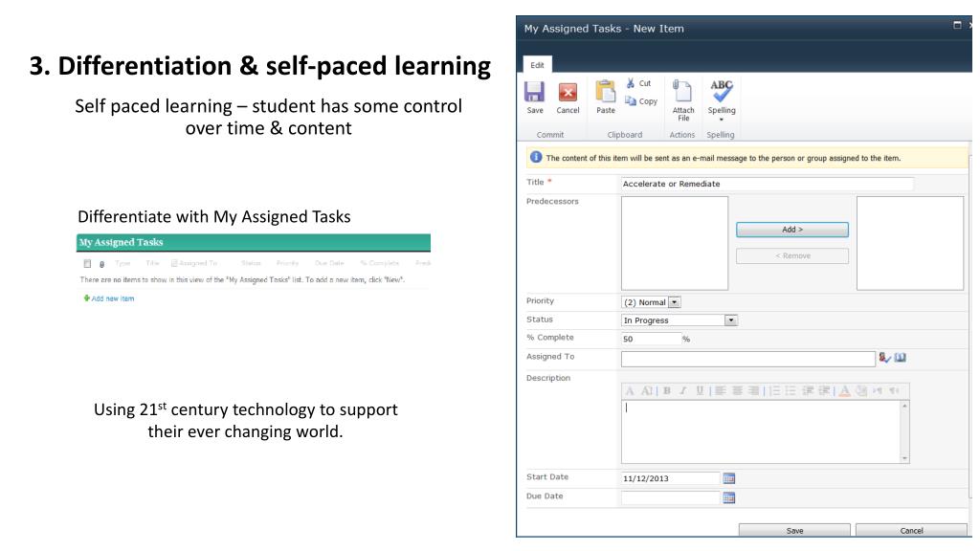Image resolution: width=980 pixels, height=551 pixels.
Task: Click the < Remove predecessors button
Action: pos(791,256)
